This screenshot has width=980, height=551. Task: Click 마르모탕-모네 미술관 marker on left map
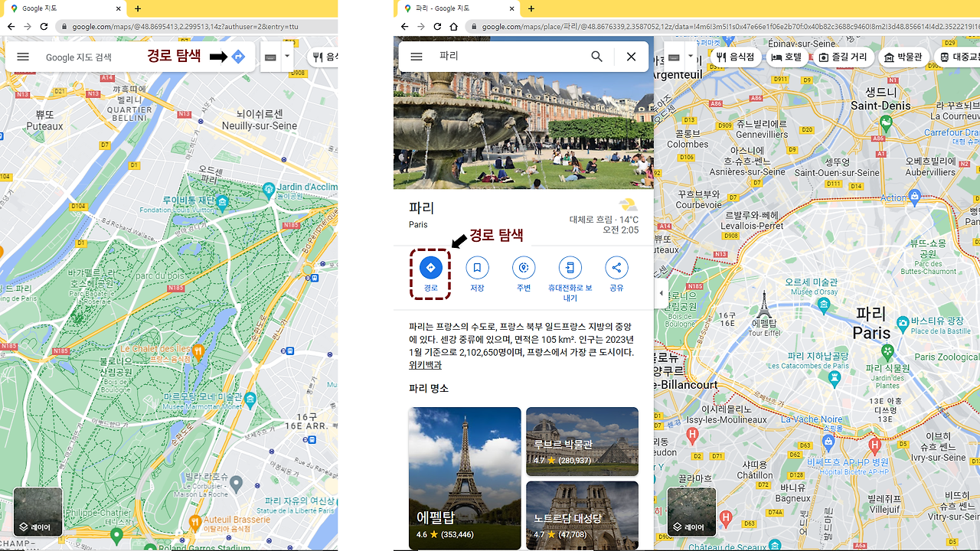tap(250, 398)
